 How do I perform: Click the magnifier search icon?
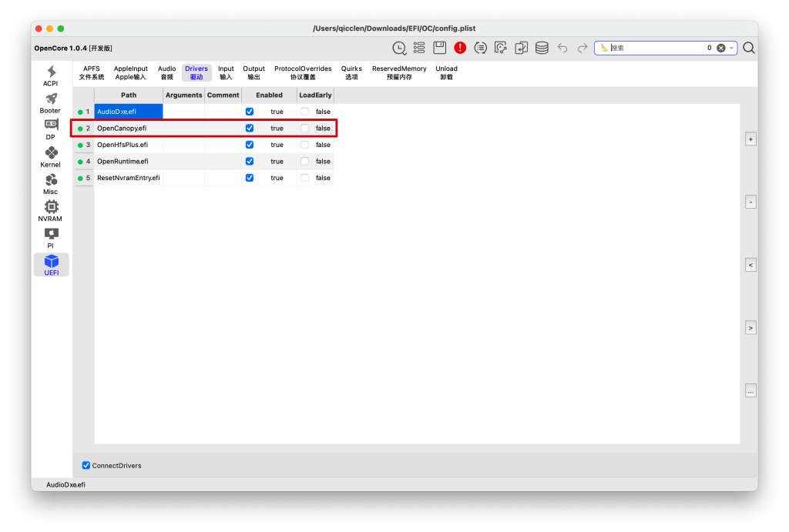(x=749, y=48)
